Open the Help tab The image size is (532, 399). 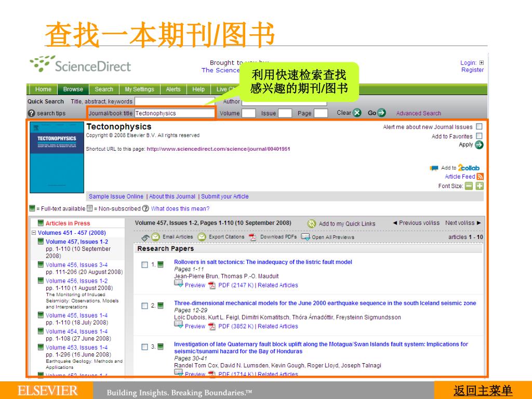pyautogui.click(x=198, y=89)
